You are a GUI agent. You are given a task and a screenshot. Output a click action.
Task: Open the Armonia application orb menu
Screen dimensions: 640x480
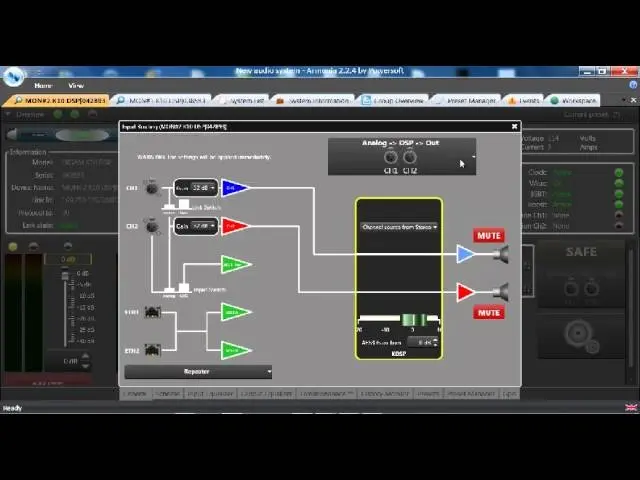pyautogui.click(x=13, y=76)
